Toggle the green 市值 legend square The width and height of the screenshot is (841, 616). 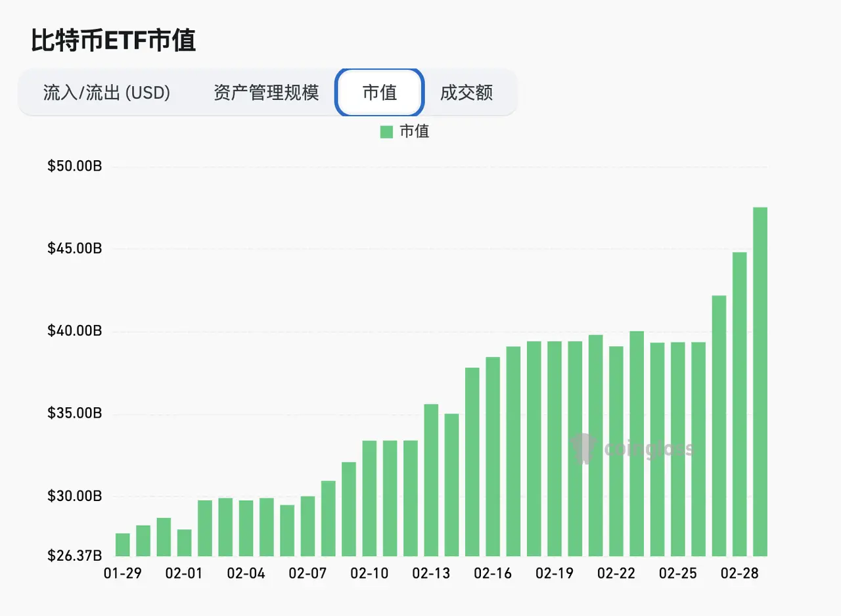tap(386, 132)
